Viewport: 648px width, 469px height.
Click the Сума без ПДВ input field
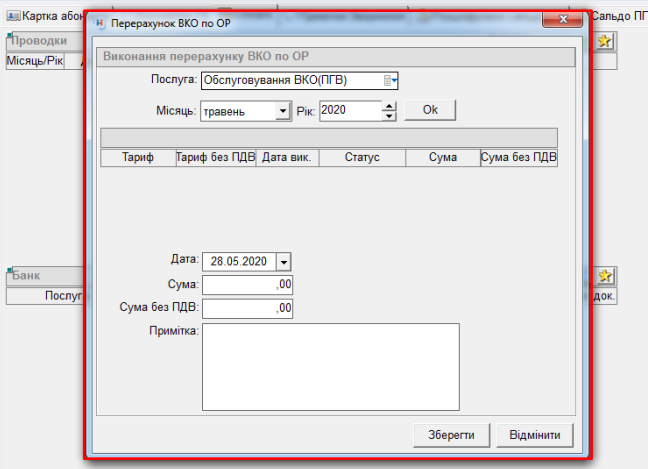click(247, 308)
